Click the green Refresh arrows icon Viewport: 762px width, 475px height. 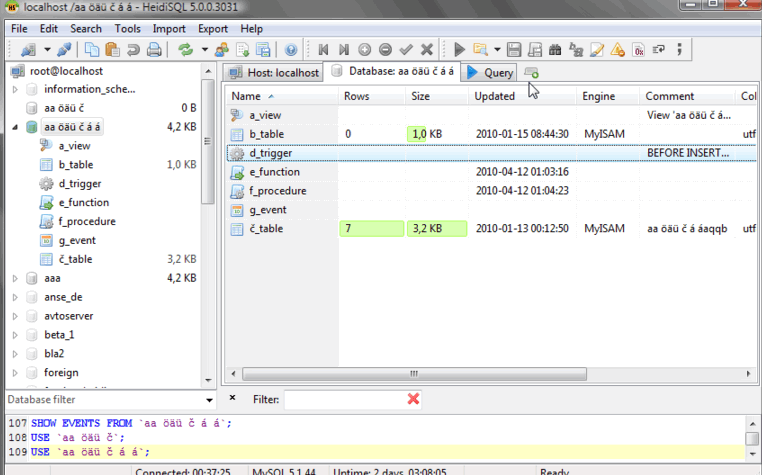coord(186,50)
